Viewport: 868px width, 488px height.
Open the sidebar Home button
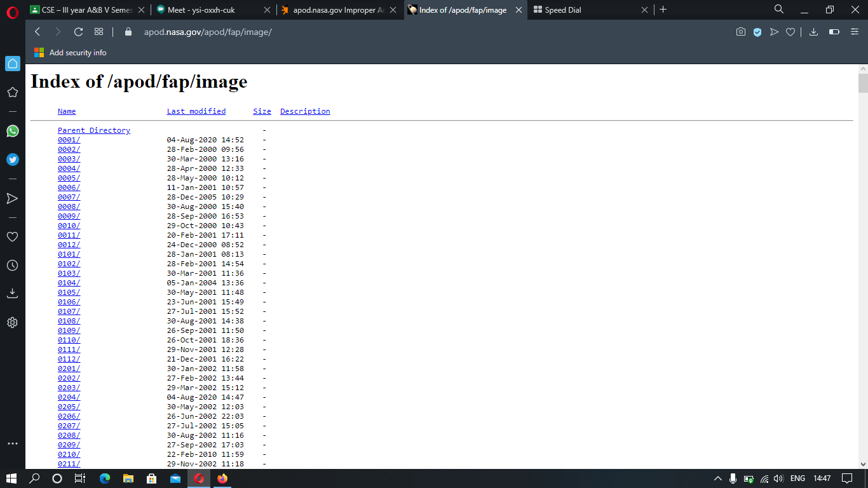click(x=13, y=64)
